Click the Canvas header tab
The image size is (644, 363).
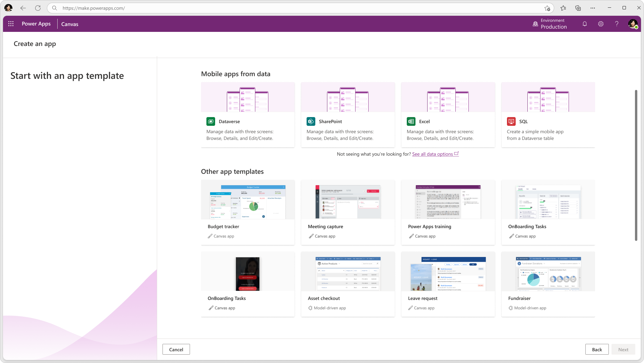(70, 24)
